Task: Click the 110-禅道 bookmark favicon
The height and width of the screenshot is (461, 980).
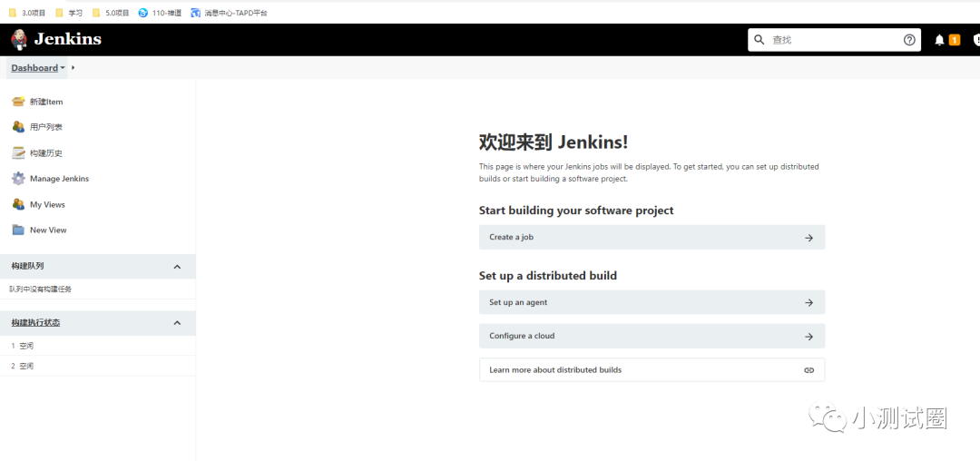Action: pos(143,13)
